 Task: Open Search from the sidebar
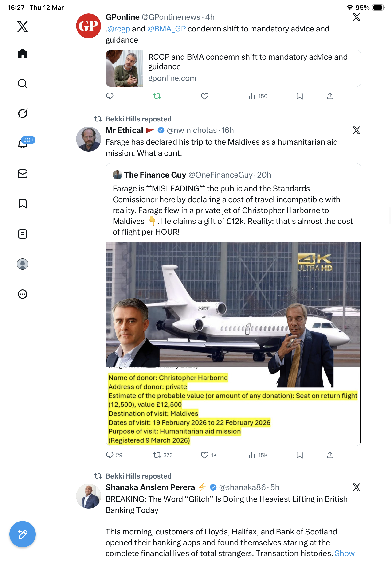click(x=23, y=84)
